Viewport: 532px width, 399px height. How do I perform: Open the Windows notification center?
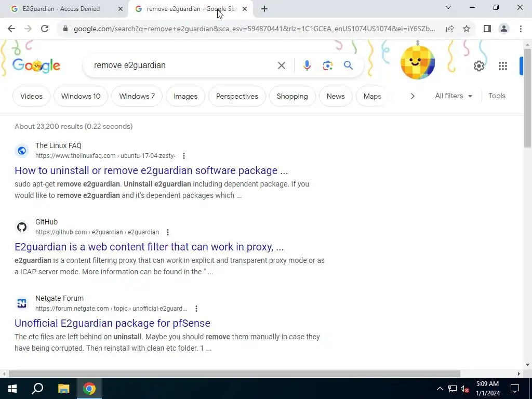click(x=515, y=389)
